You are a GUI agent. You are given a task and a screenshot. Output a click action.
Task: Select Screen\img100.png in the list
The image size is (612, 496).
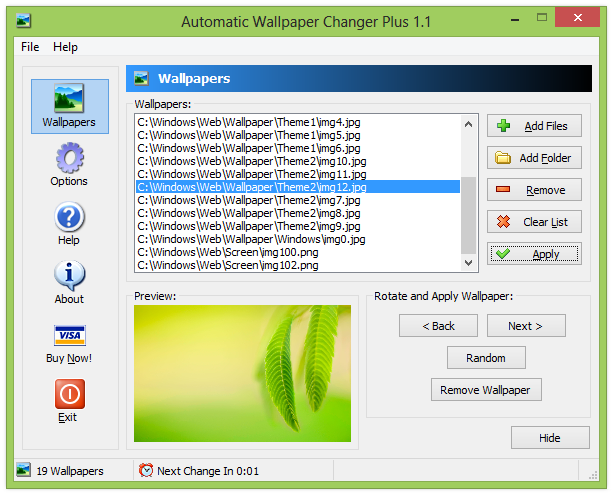coord(298,252)
